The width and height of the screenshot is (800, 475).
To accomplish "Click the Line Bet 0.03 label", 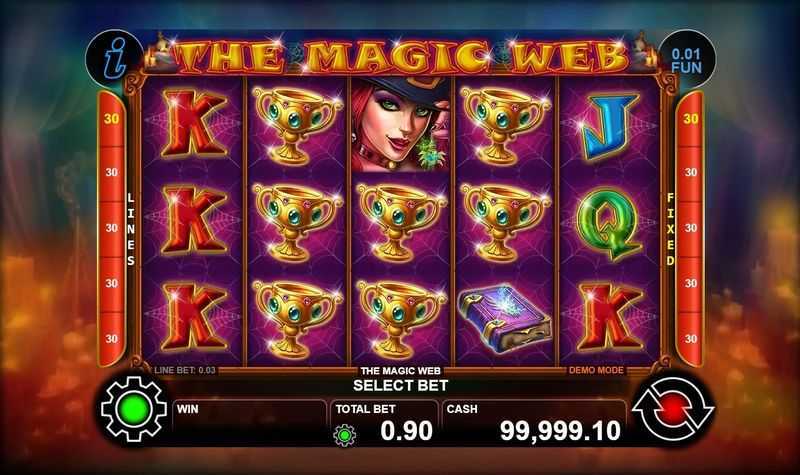I will click(185, 370).
